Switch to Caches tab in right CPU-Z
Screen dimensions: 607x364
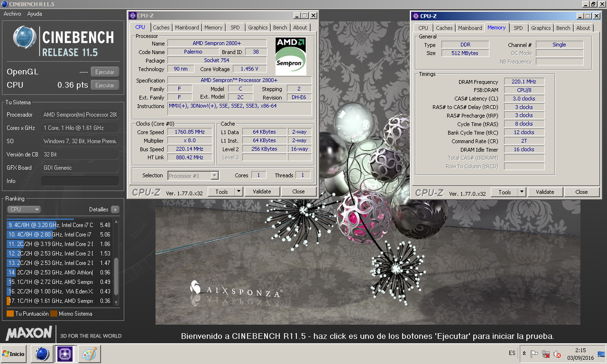coord(444,28)
